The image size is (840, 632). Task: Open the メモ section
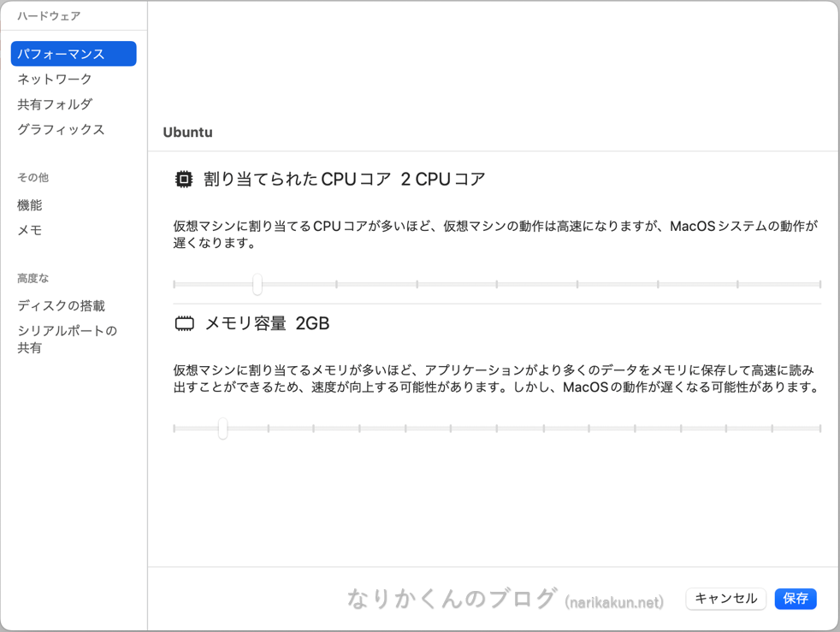click(29, 230)
